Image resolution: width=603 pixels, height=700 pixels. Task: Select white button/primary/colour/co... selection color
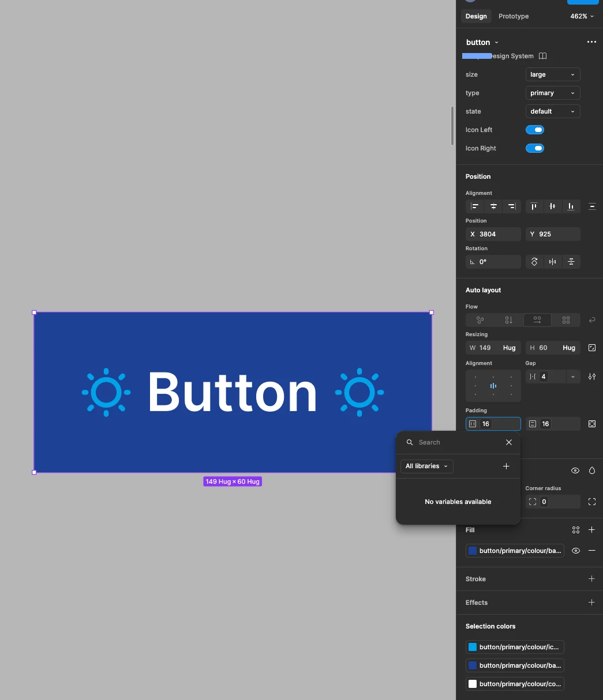515,684
